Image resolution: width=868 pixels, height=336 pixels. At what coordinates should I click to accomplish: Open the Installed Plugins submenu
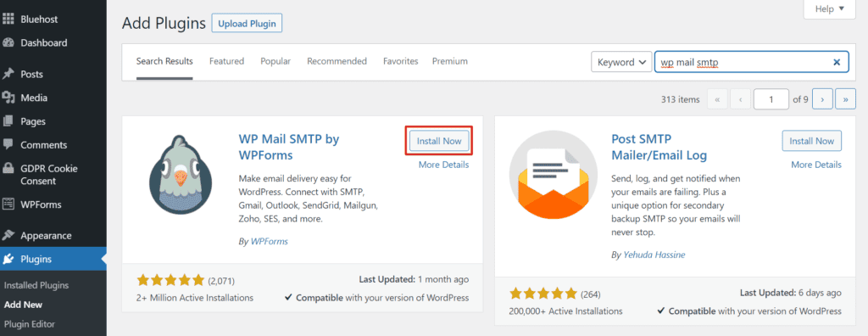coord(36,285)
